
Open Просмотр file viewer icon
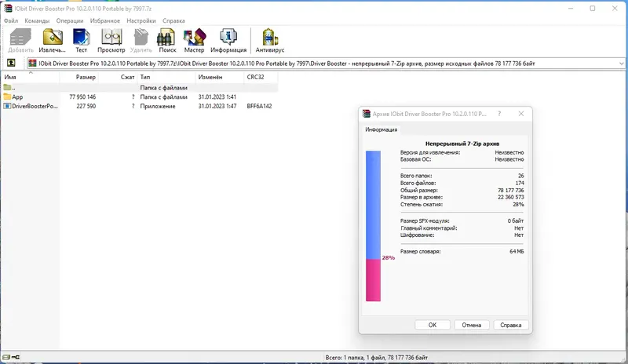coord(111,37)
